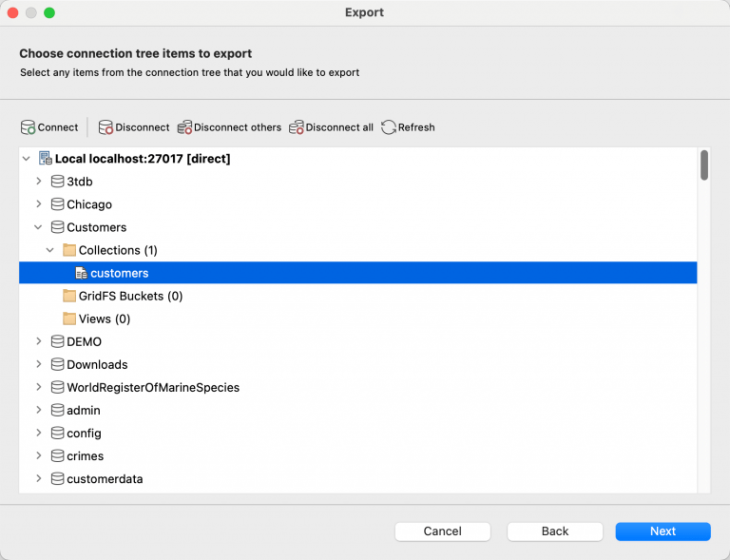
Task: Expand the 3tdb database node
Action: pyautogui.click(x=38, y=182)
